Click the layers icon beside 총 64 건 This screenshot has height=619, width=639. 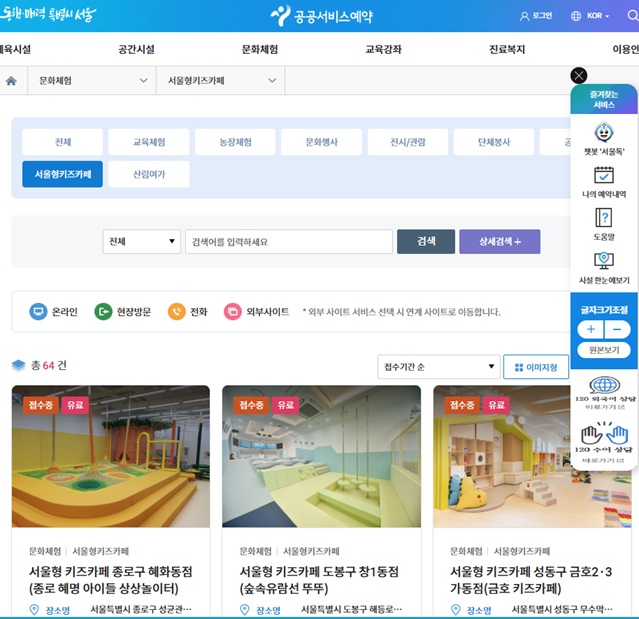18,365
